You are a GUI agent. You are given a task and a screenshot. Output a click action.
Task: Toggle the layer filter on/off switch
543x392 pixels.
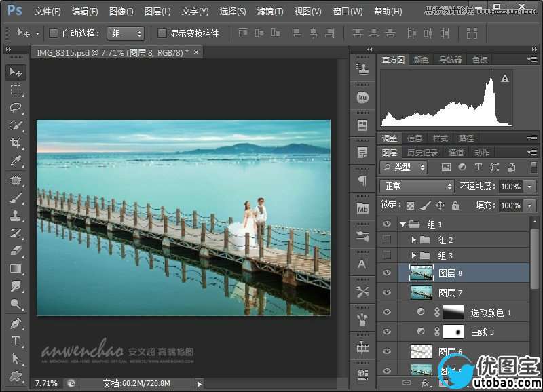click(533, 167)
